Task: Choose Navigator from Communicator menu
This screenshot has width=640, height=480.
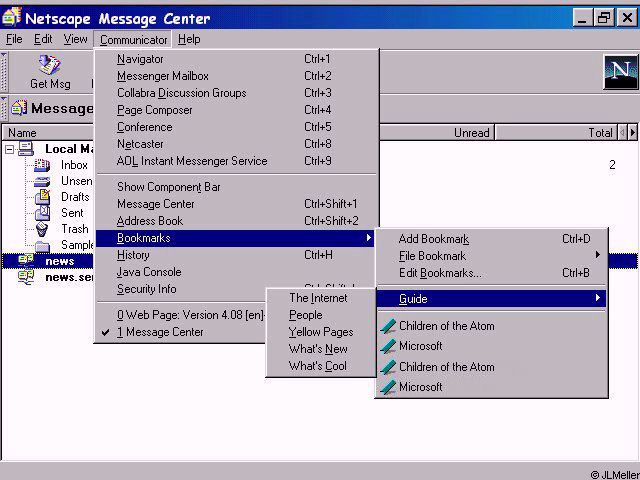Action: [x=236, y=59]
